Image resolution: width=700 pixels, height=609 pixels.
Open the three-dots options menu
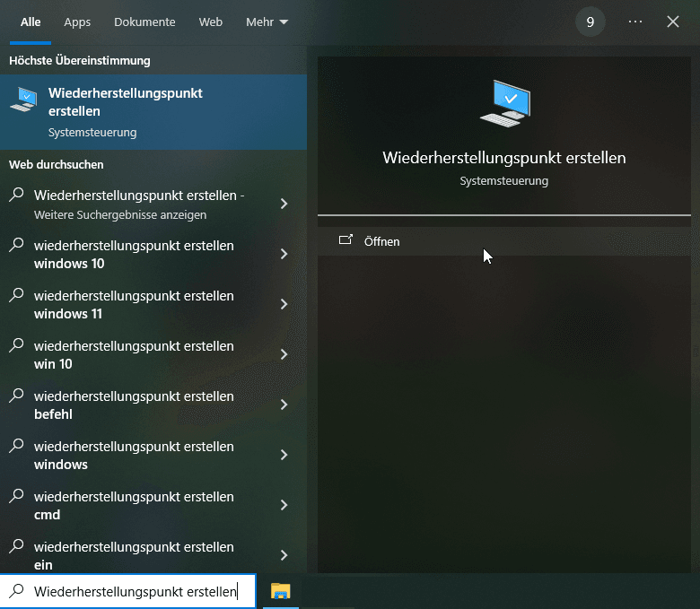[x=634, y=22]
